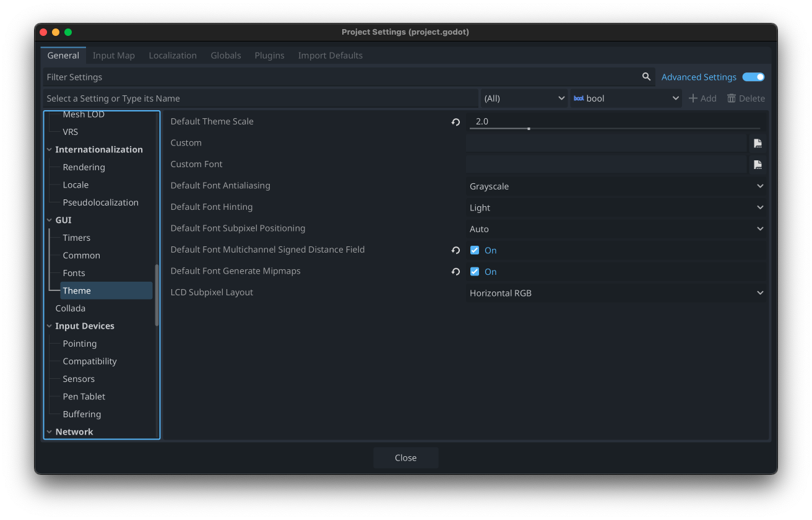Viewport: 812px width, 520px height.
Task: Open file browser for Custom Font
Action: click(758, 165)
